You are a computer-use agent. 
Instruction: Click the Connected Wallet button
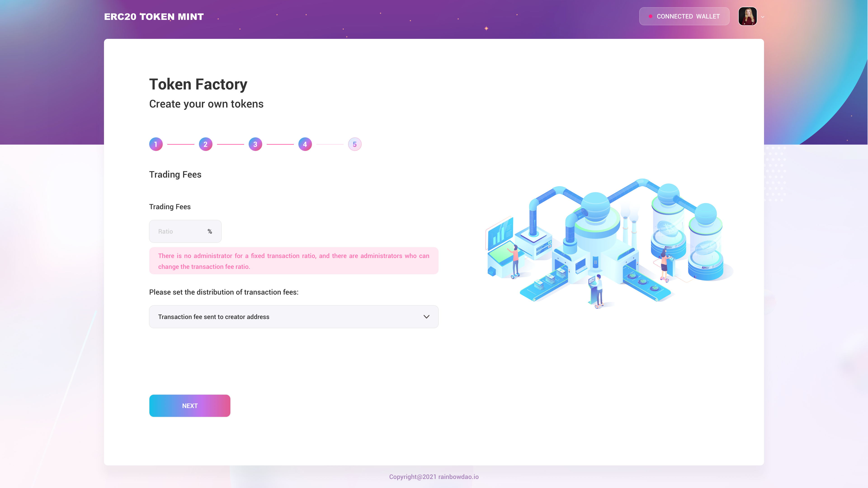tap(684, 16)
